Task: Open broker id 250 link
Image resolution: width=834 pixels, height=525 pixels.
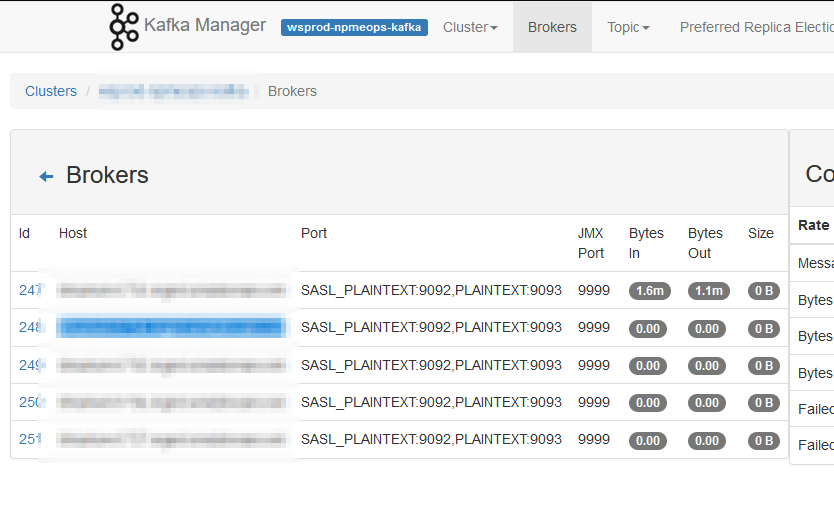Action: coord(30,403)
